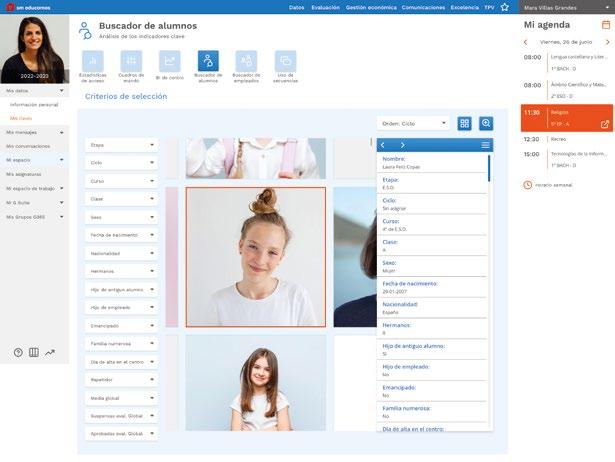Open the Gestión económica menu
This screenshot has width=615, height=462.
[371, 7]
